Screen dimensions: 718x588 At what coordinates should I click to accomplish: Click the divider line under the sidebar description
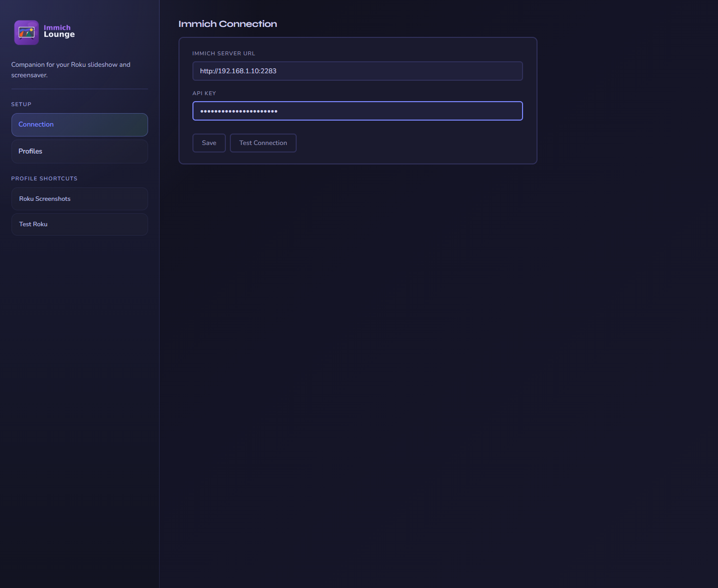(79, 89)
